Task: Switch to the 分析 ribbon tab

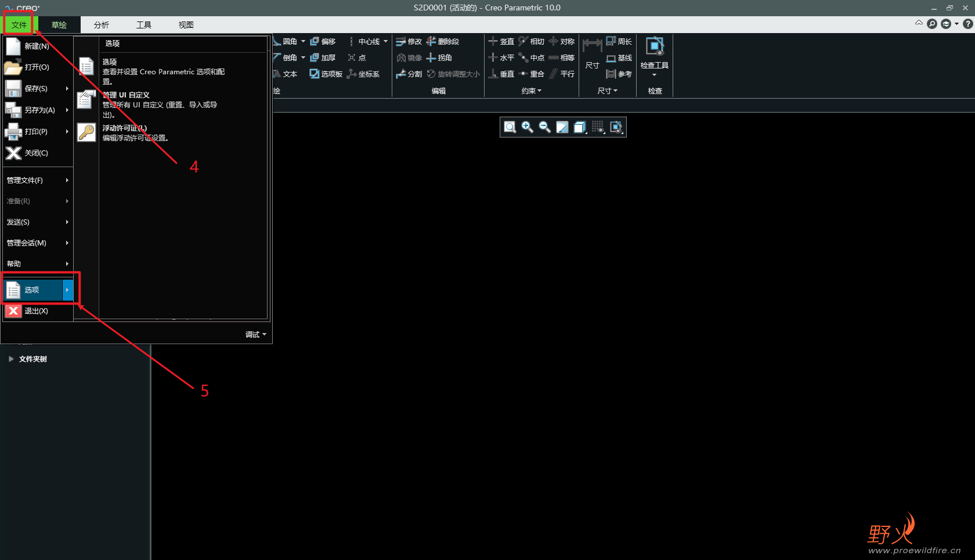Action: (x=102, y=25)
